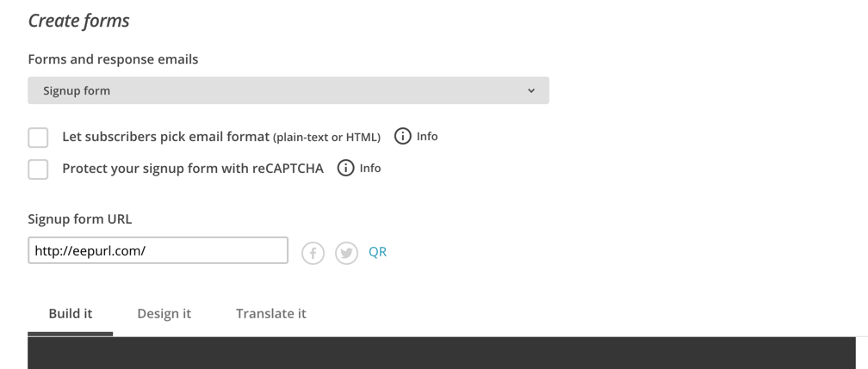Click the dark form builder canvas area
The image size is (868, 369).
pyautogui.click(x=442, y=353)
